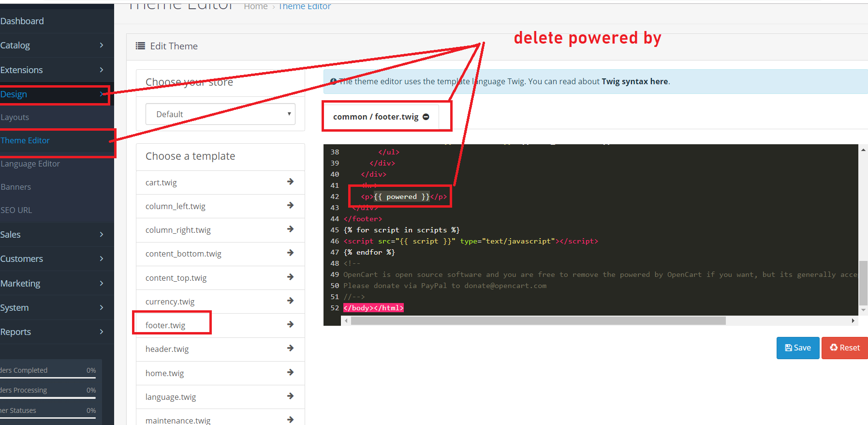Image resolution: width=868 pixels, height=425 pixels.
Task: Click arrow icon next to cart.twig
Action: [x=290, y=182]
